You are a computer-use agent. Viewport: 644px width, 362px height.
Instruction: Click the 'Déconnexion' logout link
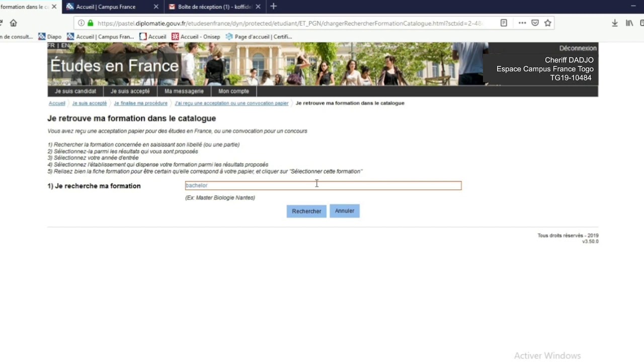[x=578, y=48]
